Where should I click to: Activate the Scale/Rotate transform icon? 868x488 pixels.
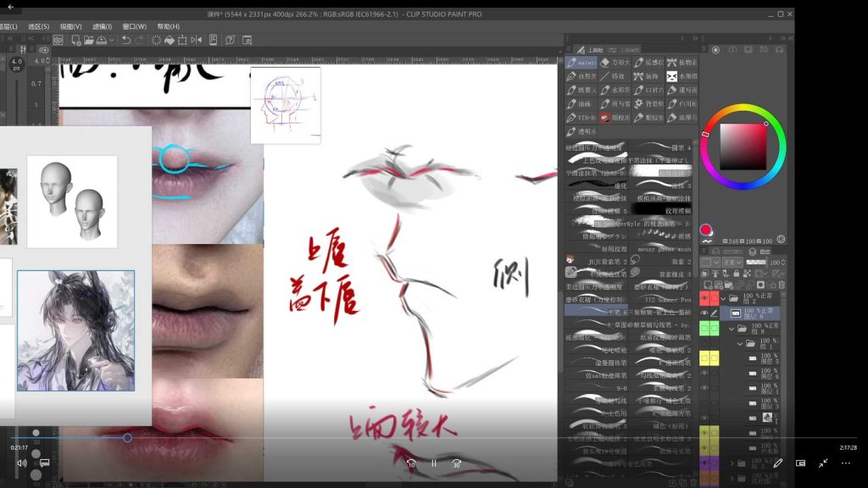(182, 40)
